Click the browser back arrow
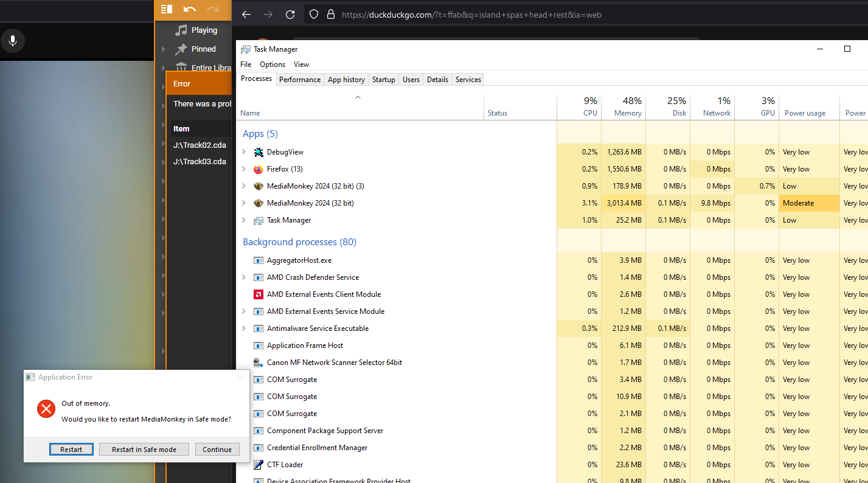 (246, 15)
